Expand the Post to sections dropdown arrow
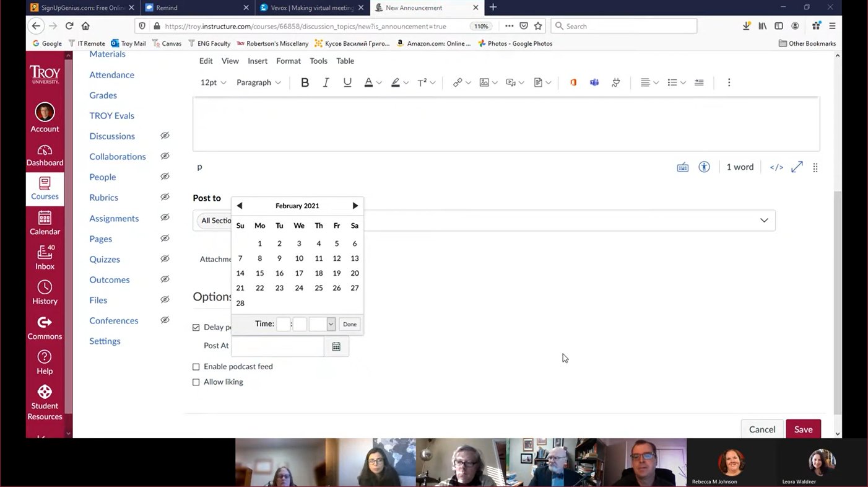 764,221
